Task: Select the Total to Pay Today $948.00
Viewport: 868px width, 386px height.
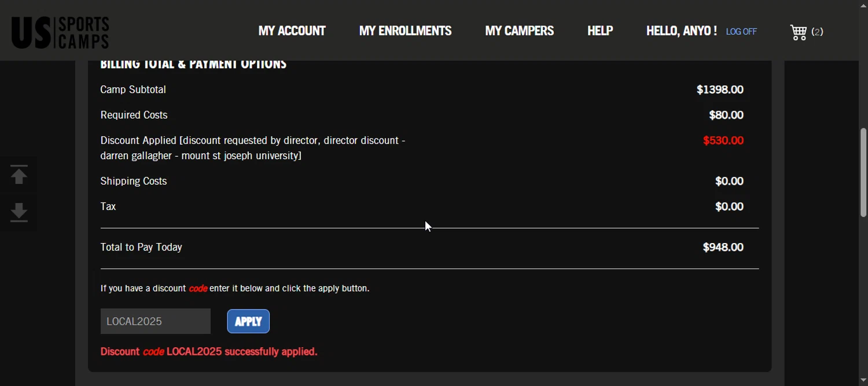Action: pos(723,247)
